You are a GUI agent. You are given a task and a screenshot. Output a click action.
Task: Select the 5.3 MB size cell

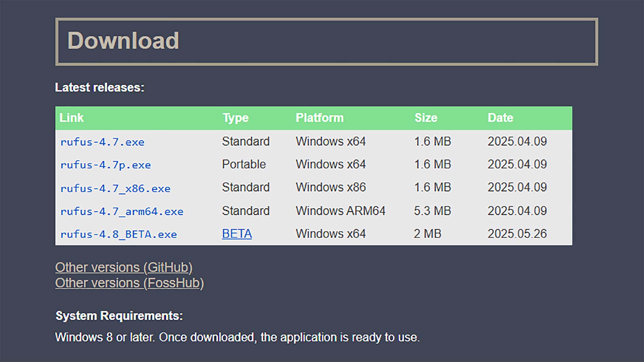[432, 211]
